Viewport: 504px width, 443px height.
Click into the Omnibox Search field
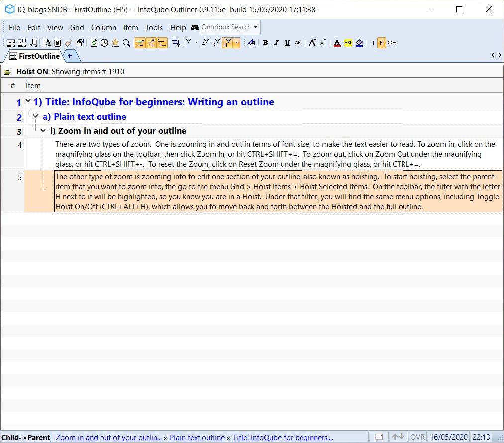pos(226,27)
